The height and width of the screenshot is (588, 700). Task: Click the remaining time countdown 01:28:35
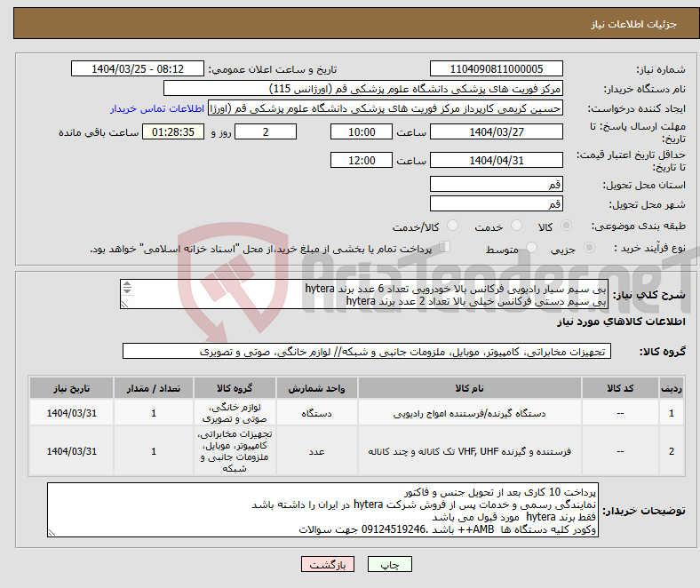click(173, 131)
